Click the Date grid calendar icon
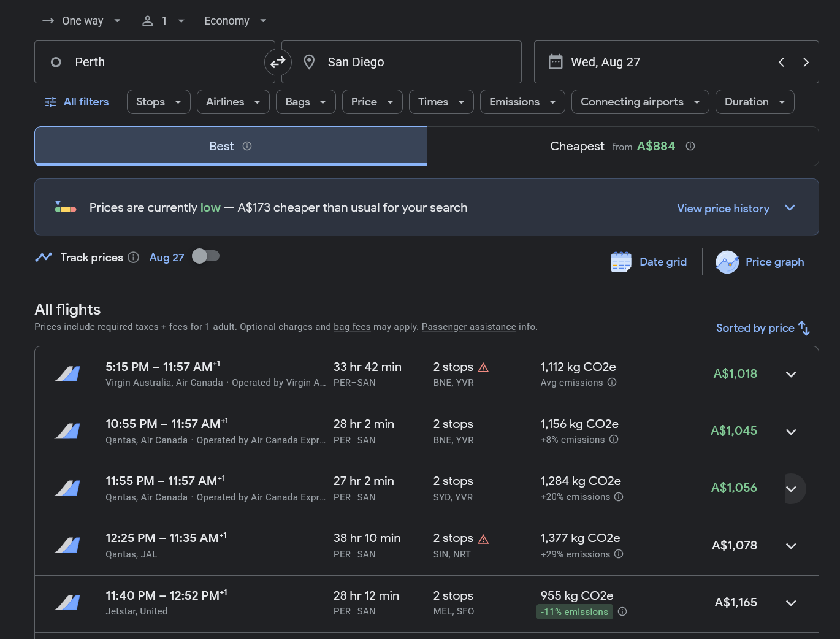The width and height of the screenshot is (840, 639). pyautogui.click(x=621, y=262)
